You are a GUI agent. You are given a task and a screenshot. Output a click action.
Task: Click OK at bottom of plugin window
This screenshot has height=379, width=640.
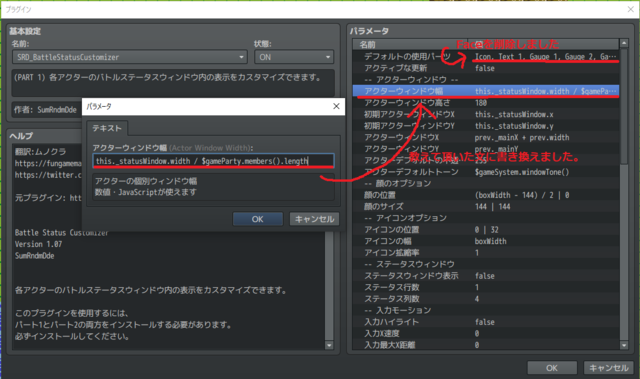point(552,368)
